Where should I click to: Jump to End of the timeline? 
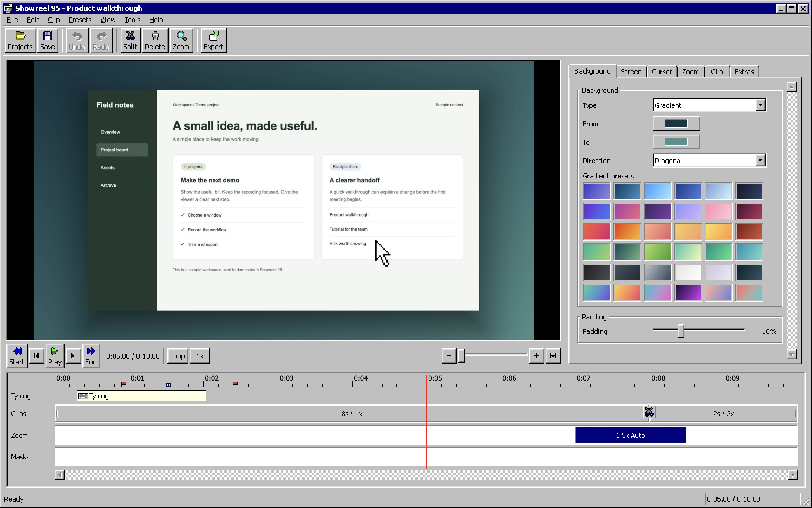click(91, 356)
